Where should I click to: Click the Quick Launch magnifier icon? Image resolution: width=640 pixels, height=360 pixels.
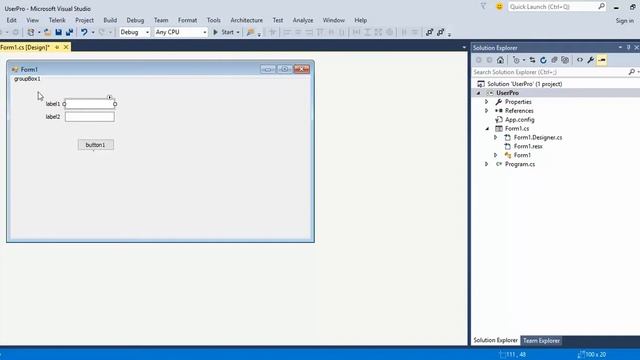601,7
